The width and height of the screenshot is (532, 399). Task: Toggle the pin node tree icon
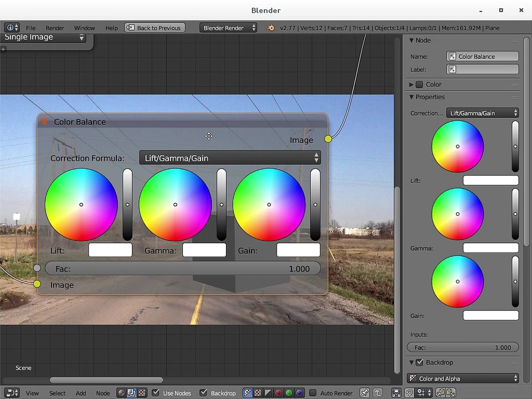(x=365, y=393)
